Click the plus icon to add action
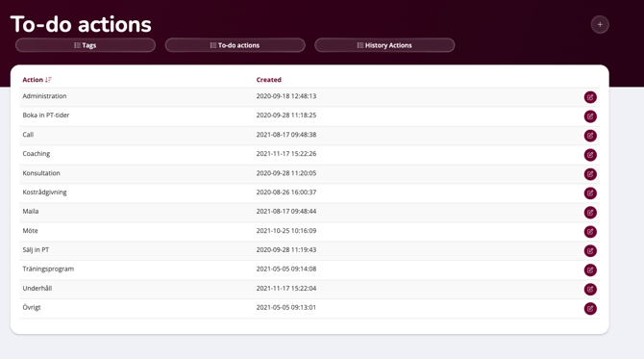Viewport: 644px width, 359px height. [x=600, y=25]
